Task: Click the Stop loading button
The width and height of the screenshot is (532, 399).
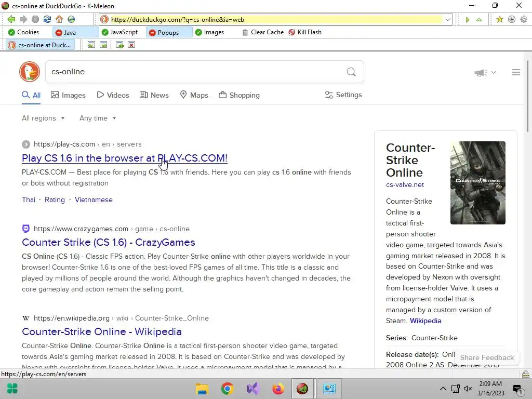Action: pos(35,19)
